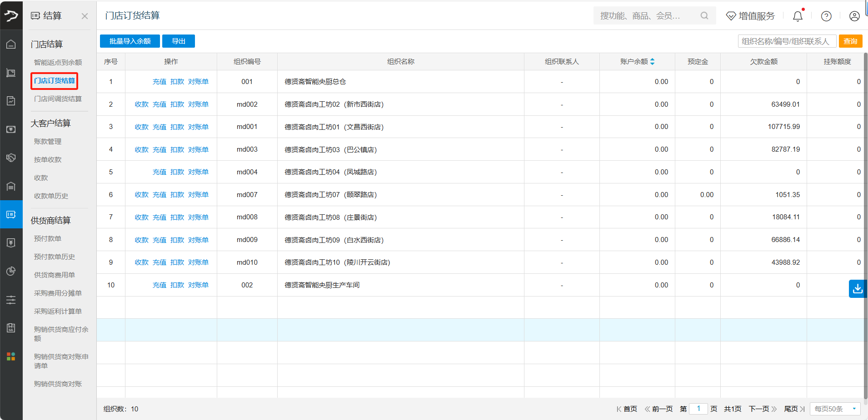Click the notification bell icon
The image size is (868, 420).
[x=798, y=16]
